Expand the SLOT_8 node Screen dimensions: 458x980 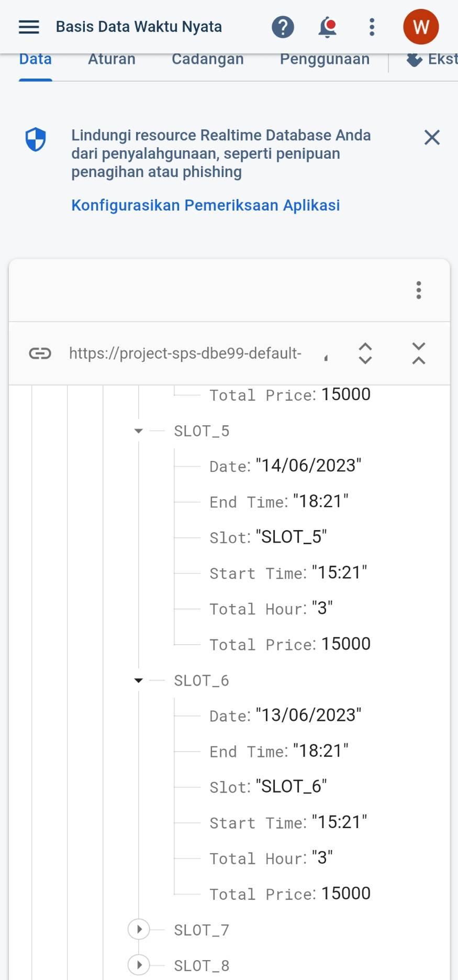(x=139, y=965)
